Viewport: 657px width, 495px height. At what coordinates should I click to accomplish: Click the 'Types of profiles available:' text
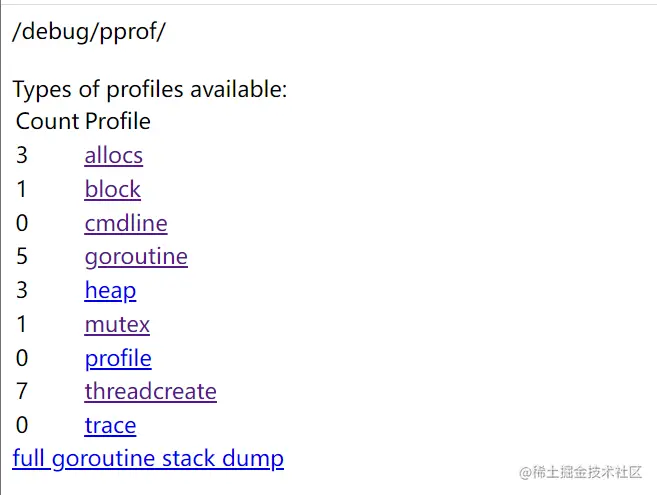(150, 90)
